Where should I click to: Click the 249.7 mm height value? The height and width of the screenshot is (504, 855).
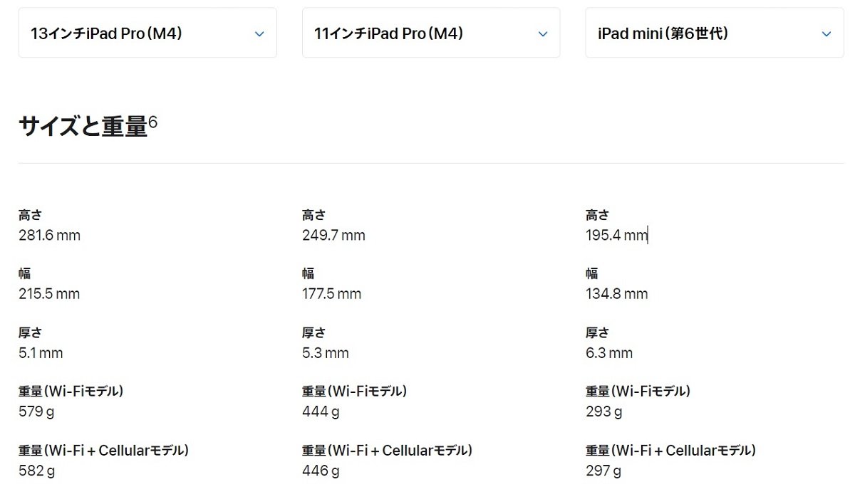(333, 236)
